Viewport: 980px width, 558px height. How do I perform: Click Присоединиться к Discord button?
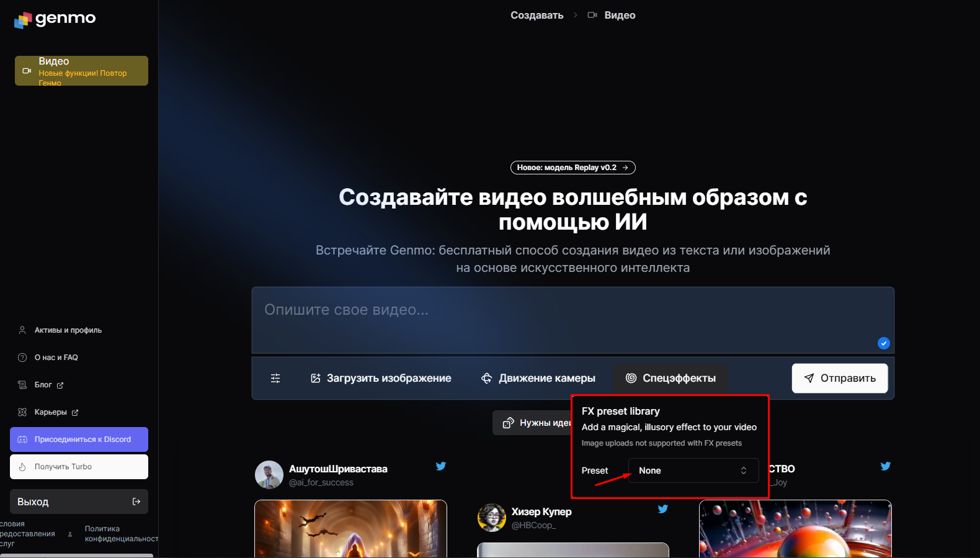click(x=79, y=439)
